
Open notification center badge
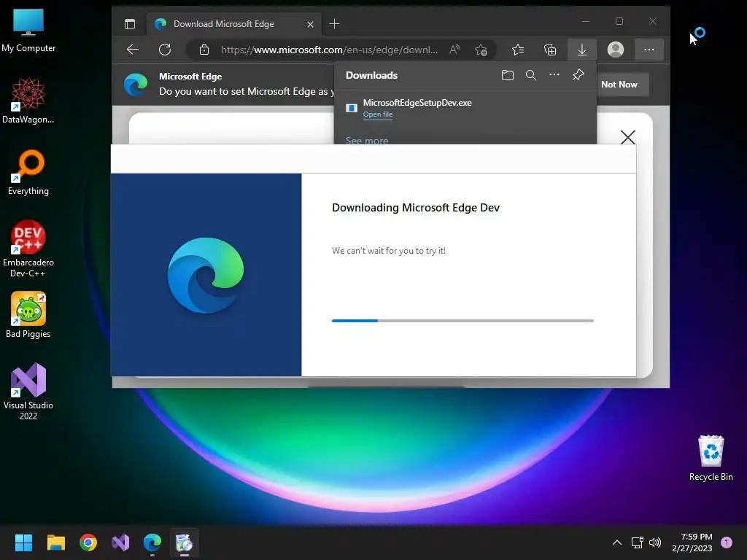tap(727, 542)
